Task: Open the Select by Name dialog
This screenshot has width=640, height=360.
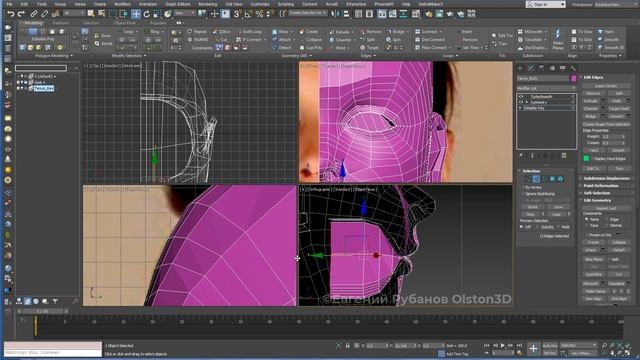Action: pos(102,14)
